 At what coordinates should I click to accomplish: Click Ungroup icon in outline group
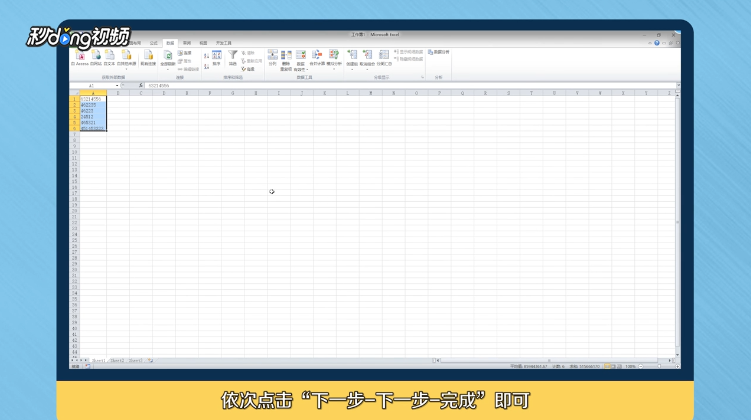[367, 55]
